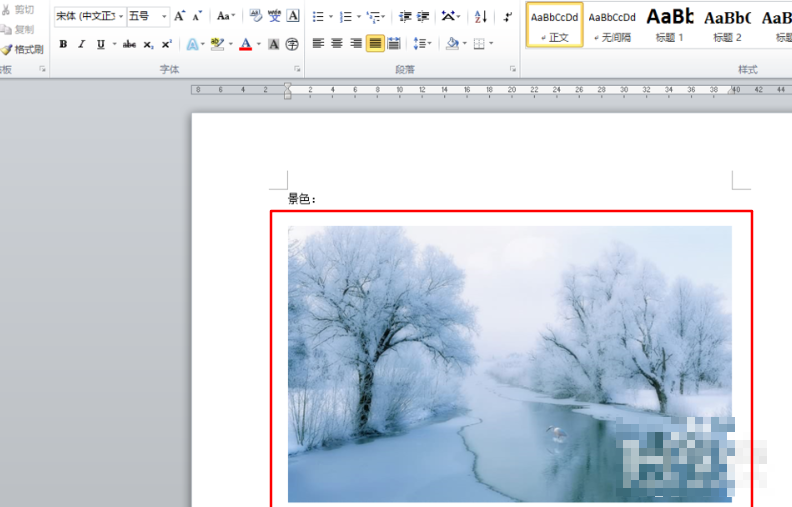The width and height of the screenshot is (792, 507).
Task: Click the clear formatting eraser icon
Action: pos(256,16)
